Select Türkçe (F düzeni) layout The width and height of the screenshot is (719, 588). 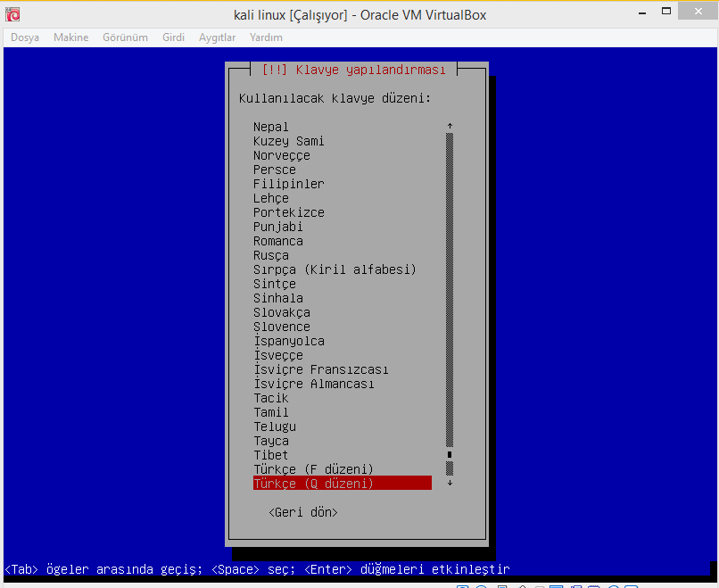(313, 469)
